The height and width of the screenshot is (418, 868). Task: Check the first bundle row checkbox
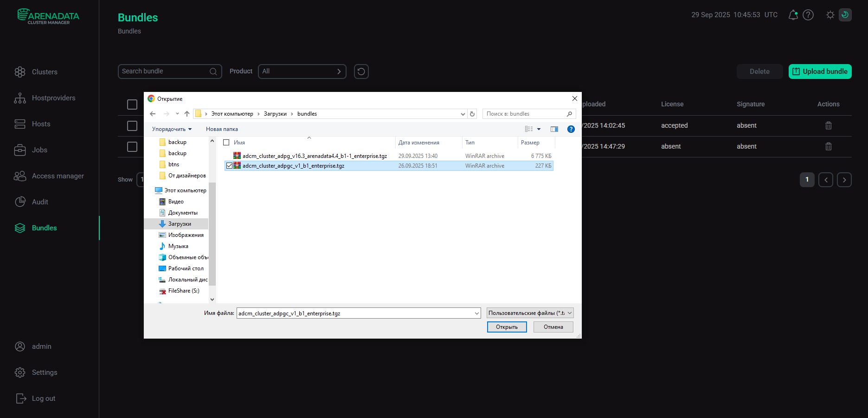(x=132, y=125)
